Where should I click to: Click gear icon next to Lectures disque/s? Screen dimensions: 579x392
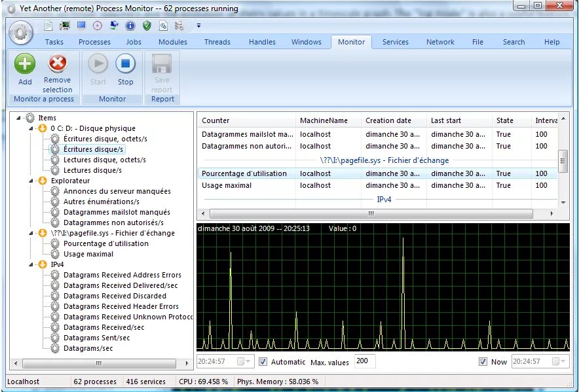55,170
